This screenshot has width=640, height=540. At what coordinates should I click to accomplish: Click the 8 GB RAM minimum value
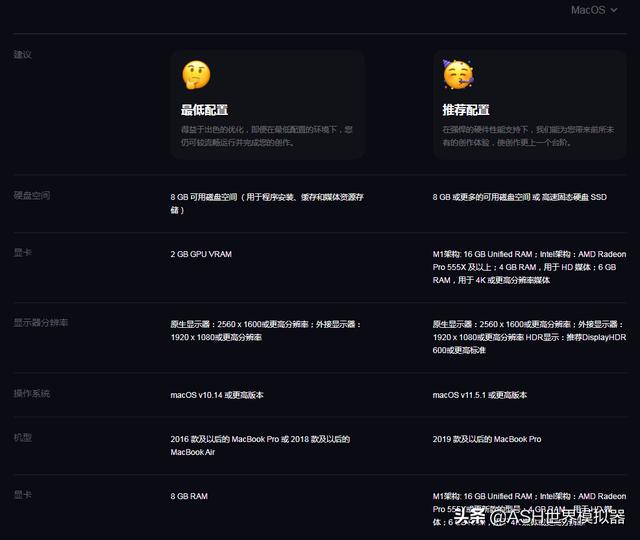click(190, 497)
